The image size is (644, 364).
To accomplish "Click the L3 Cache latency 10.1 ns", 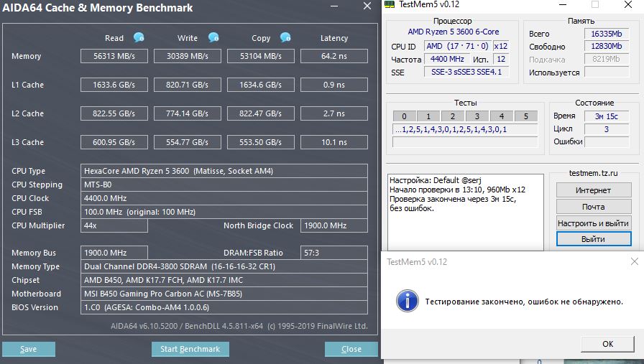I will point(334,142).
